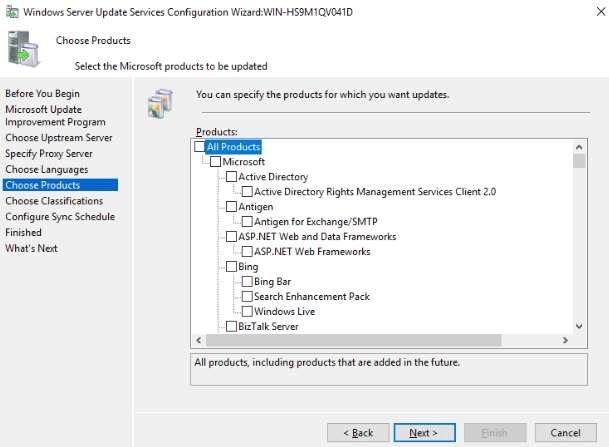Go to Choose Upstream Server step
Image resolution: width=609 pixels, height=447 pixels.
point(59,138)
